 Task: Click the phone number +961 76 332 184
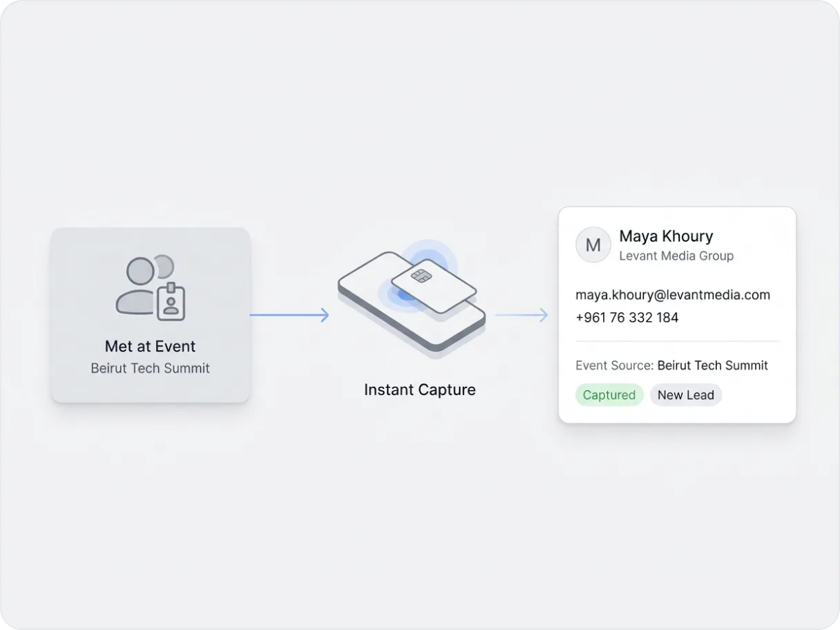coord(627,318)
